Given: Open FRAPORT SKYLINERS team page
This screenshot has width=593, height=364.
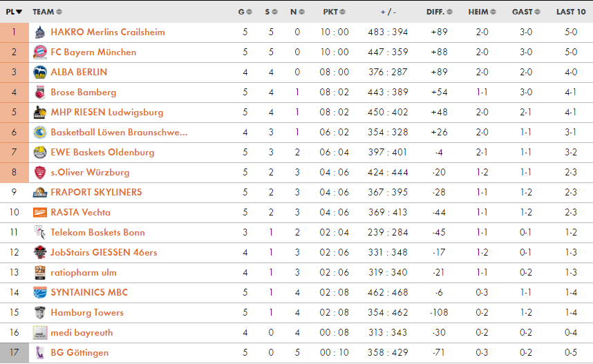Looking at the screenshot, I should (x=96, y=192).
